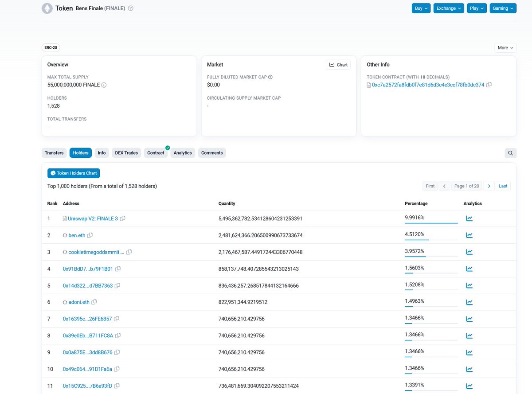Open adoni.eth holder address
The width and height of the screenshot is (532, 394).
79,302
